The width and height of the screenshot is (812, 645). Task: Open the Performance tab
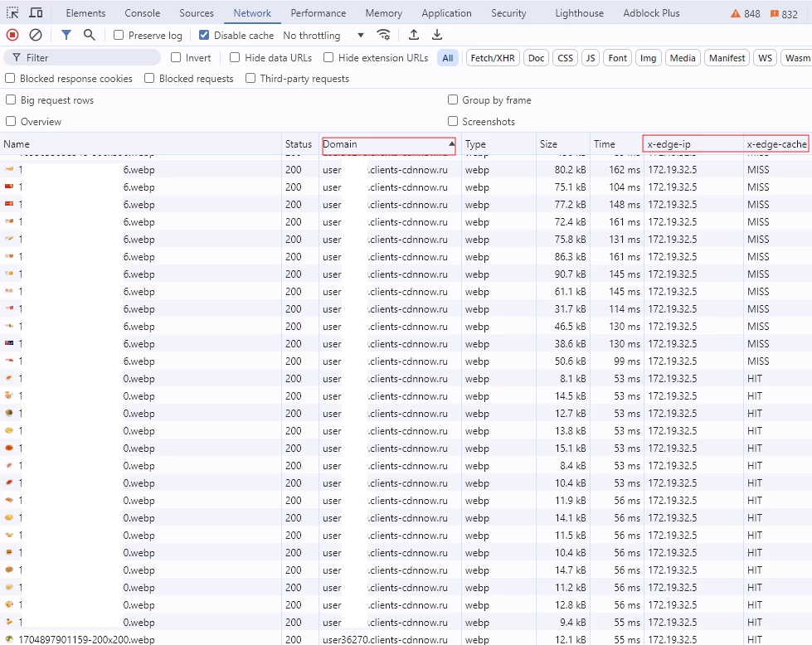pos(318,13)
